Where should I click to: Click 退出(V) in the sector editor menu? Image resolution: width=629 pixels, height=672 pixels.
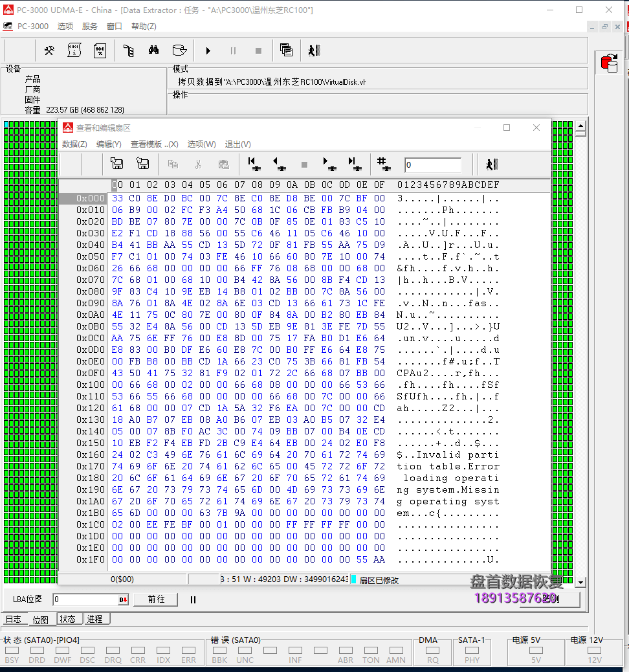point(237,144)
